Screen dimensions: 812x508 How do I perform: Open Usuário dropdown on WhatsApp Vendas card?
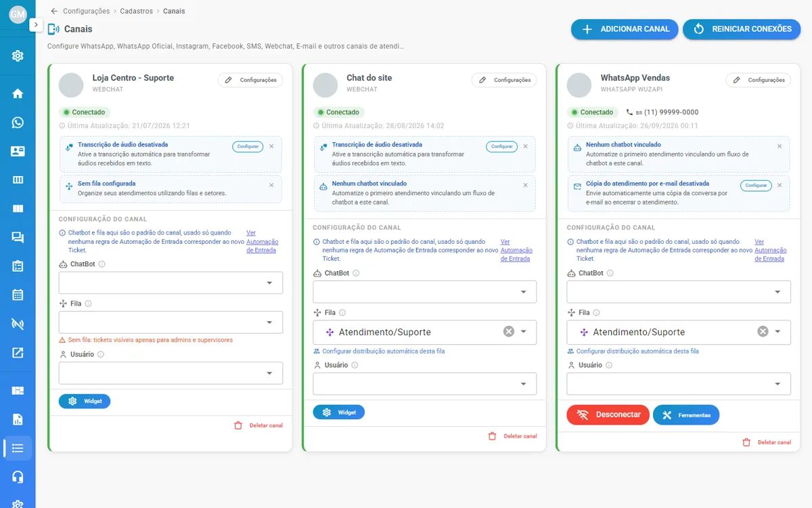click(679, 383)
